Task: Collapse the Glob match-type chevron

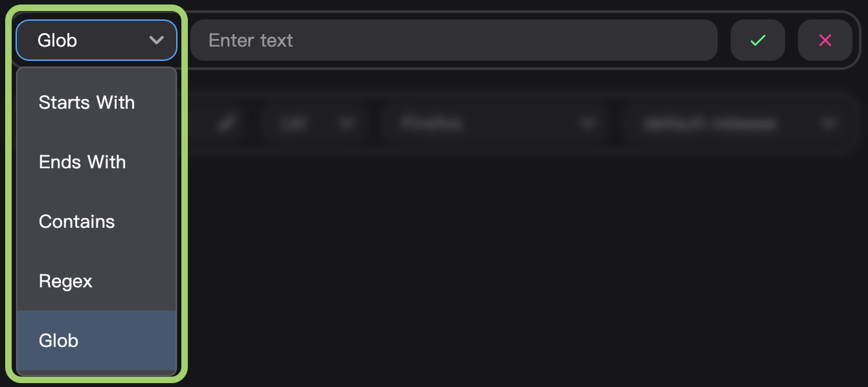Action: coord(156,40)
